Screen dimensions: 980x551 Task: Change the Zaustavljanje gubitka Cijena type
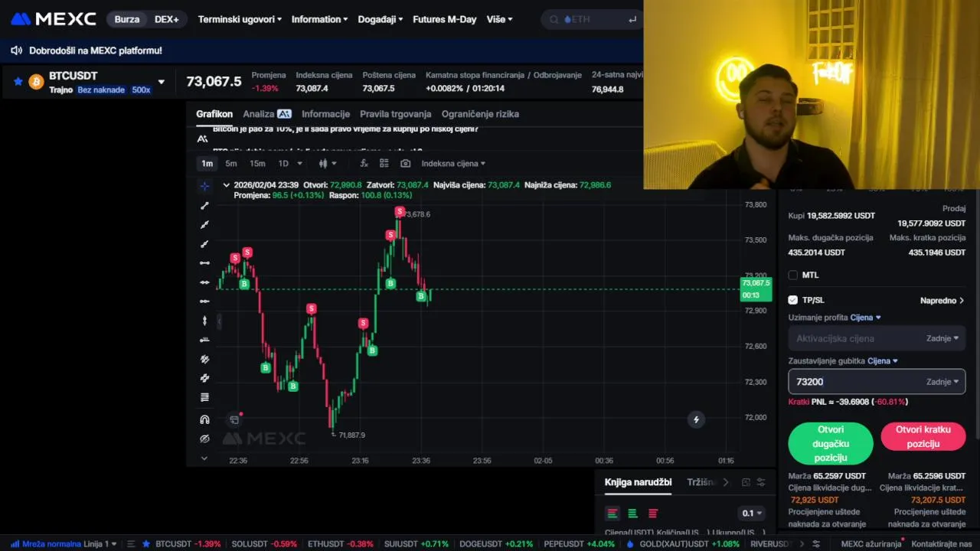883,361
